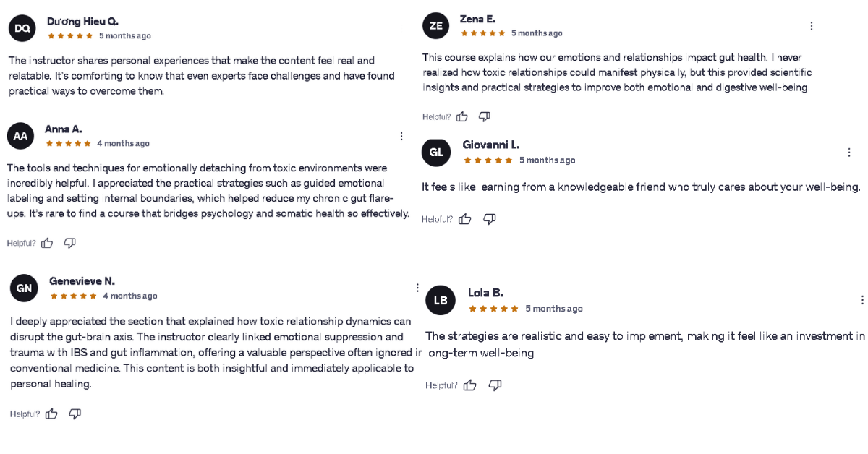
Task: Click thumbs down on Anna A.'s review
Action: coord(69,243)
